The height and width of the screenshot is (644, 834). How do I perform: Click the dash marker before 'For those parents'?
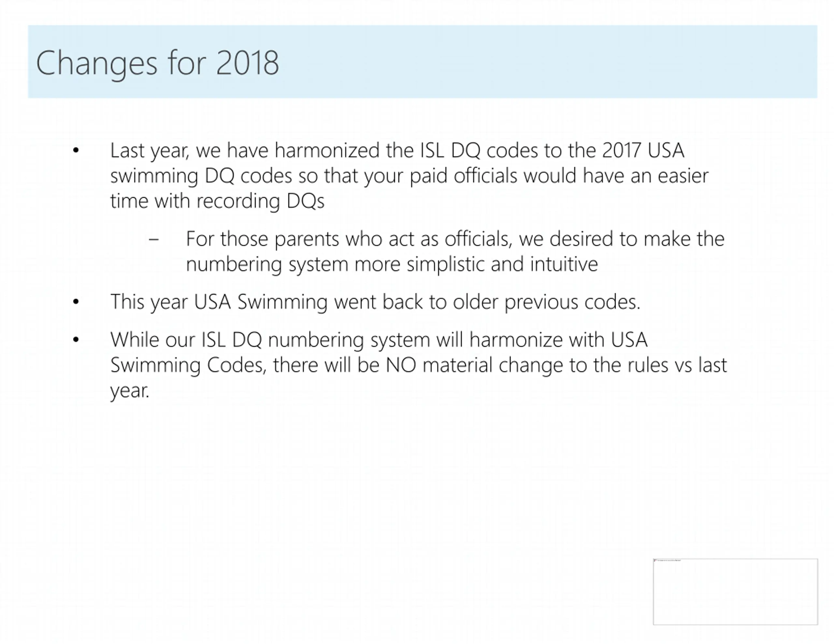coord(154,240)
